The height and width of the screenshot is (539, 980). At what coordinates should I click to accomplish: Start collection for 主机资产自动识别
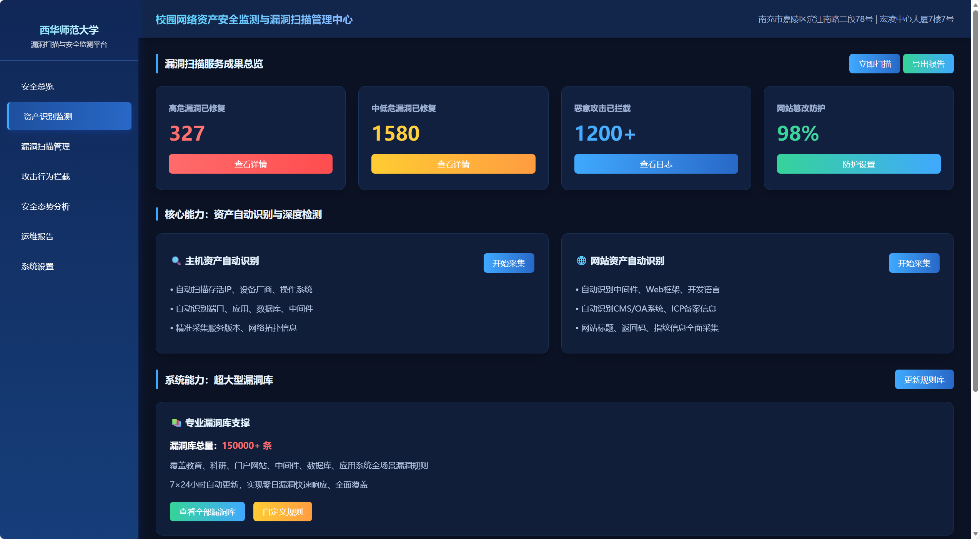509,263
